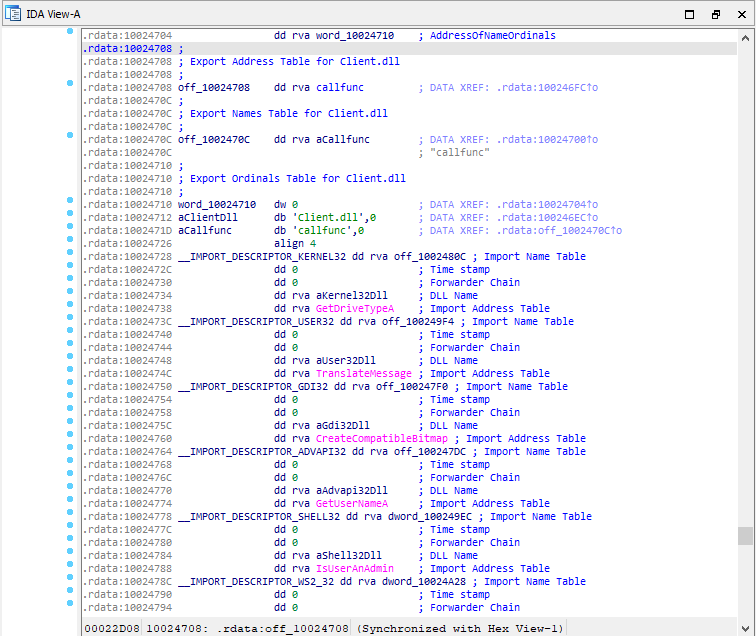The width and height of the screenshot is (756, 636).
Task: Click the .rdata:100246EC data xref
Action: [548, 218]
